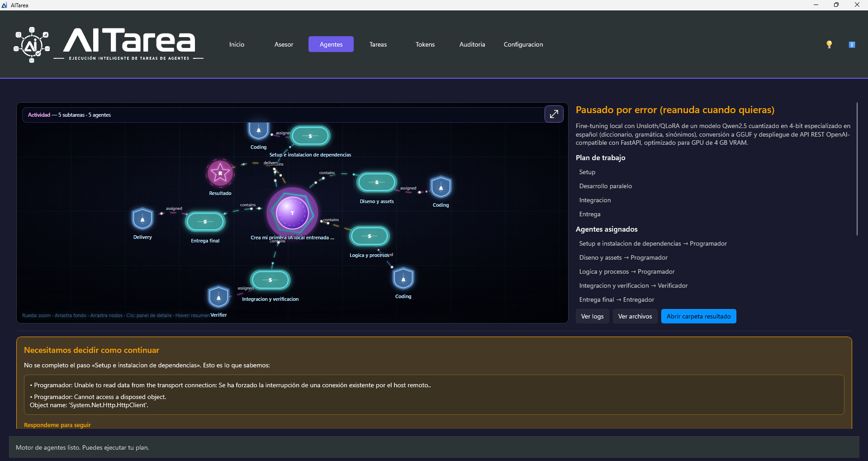Click the 'Unable to read data' error line

tap(230, 385)
